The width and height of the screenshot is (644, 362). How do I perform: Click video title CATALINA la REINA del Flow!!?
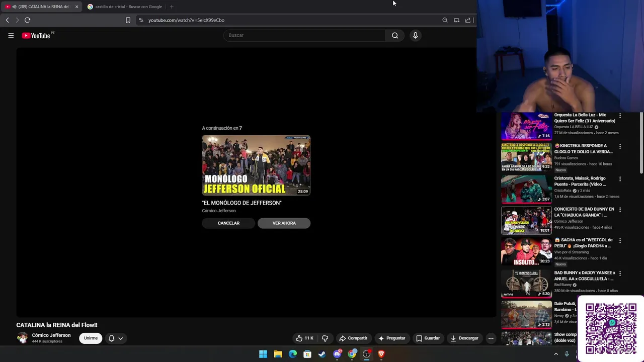[57, 325]
